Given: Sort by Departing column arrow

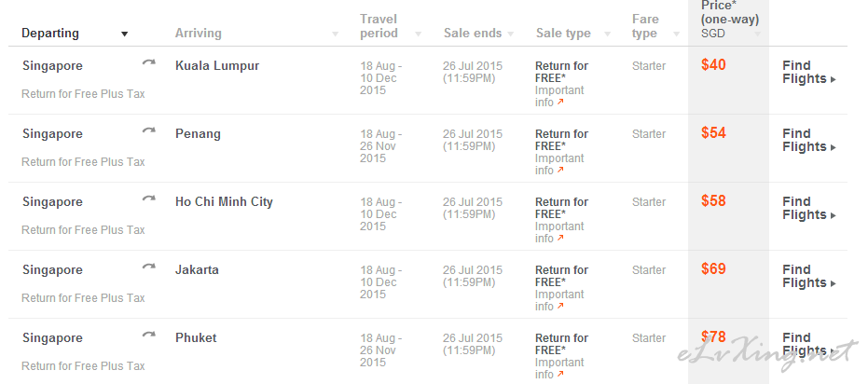Looking at the screenshot, I should point(125,34).
